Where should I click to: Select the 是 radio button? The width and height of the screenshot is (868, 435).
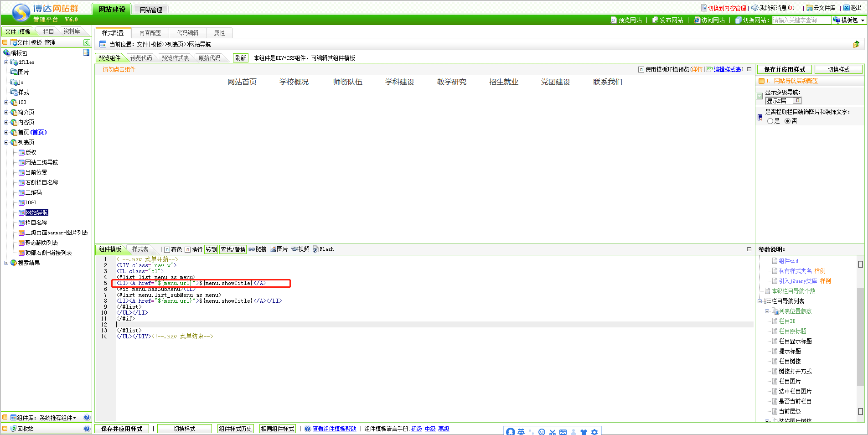770,121
